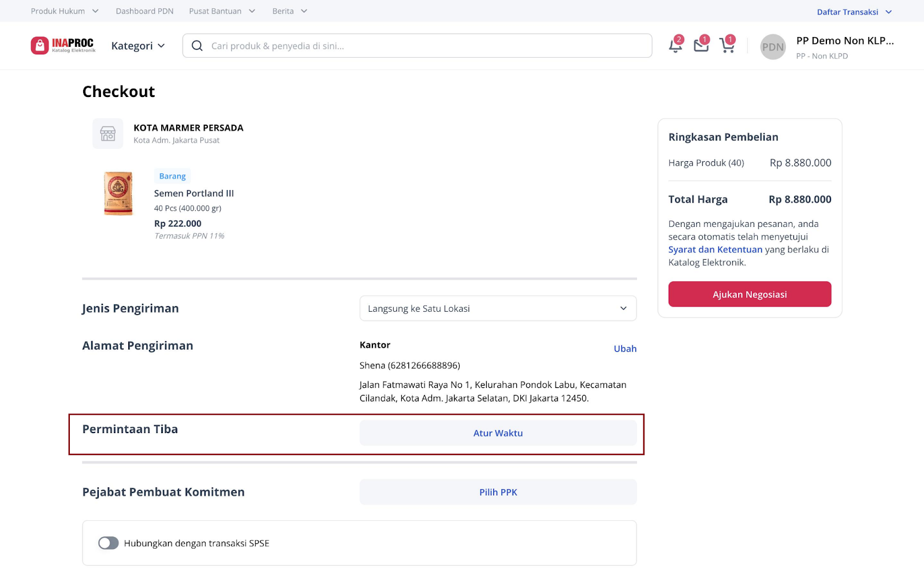
Task: Click the Kantor address label
Action: (375, 345)
